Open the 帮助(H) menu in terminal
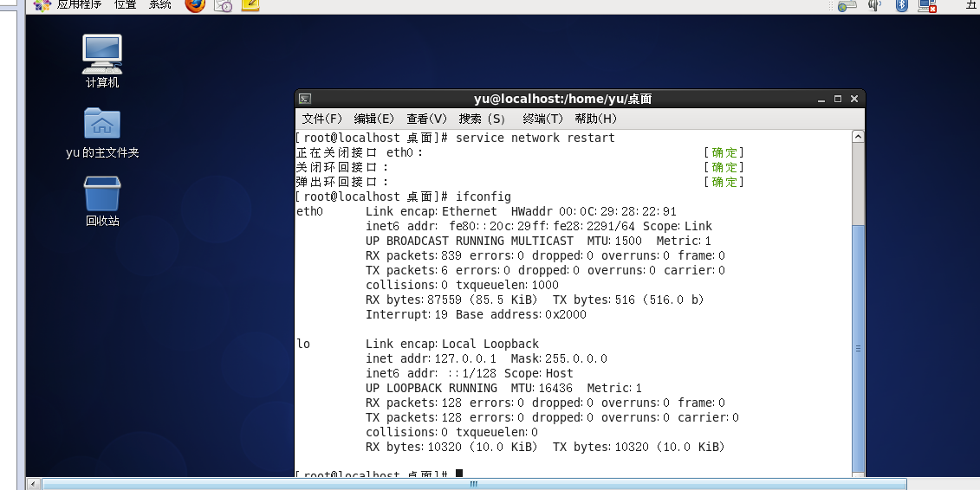The image size is (980, 490). (595, 119)
